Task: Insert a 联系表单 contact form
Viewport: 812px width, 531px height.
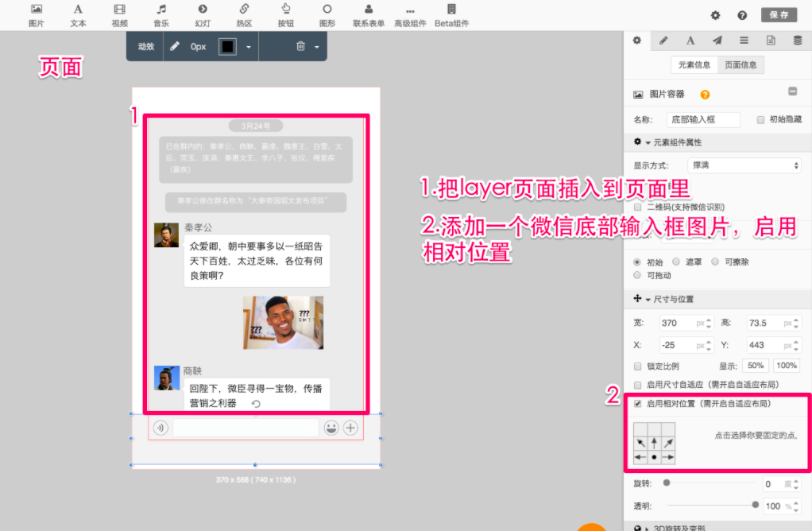Action: pyautogui.click(x=369, y=14)
